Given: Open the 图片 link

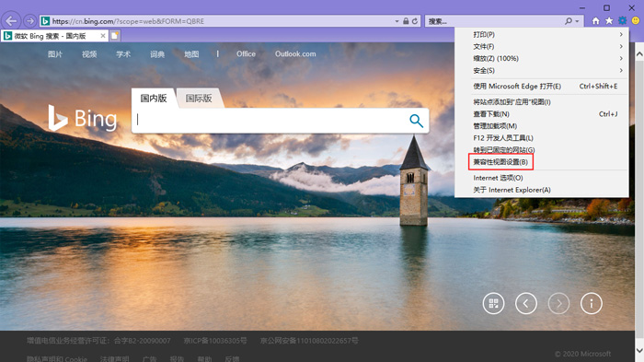Looking at the screenshot, I should (55, 54).
